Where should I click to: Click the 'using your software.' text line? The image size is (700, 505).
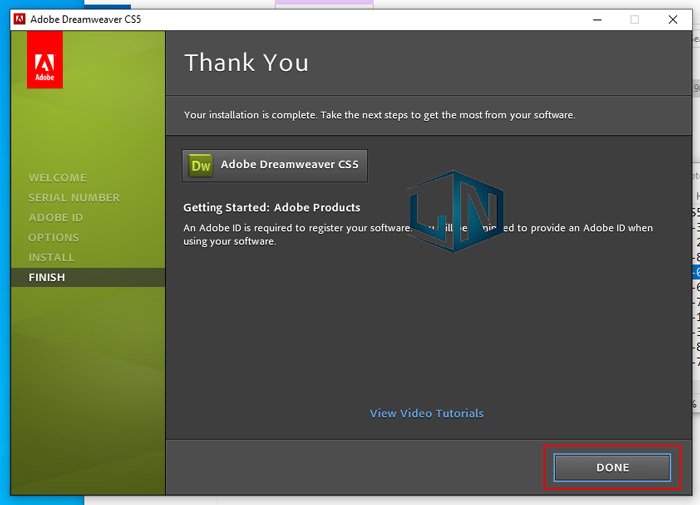point(230,242)
